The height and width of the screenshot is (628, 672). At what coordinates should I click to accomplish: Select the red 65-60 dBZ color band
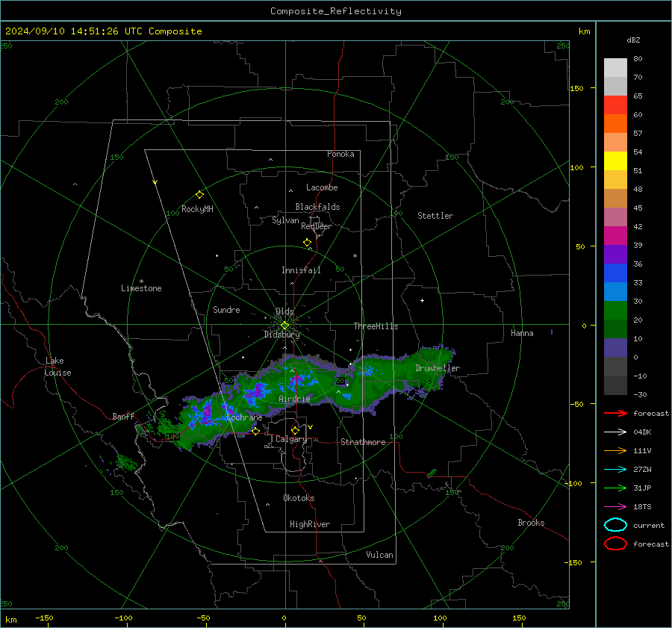coord(615,105)
